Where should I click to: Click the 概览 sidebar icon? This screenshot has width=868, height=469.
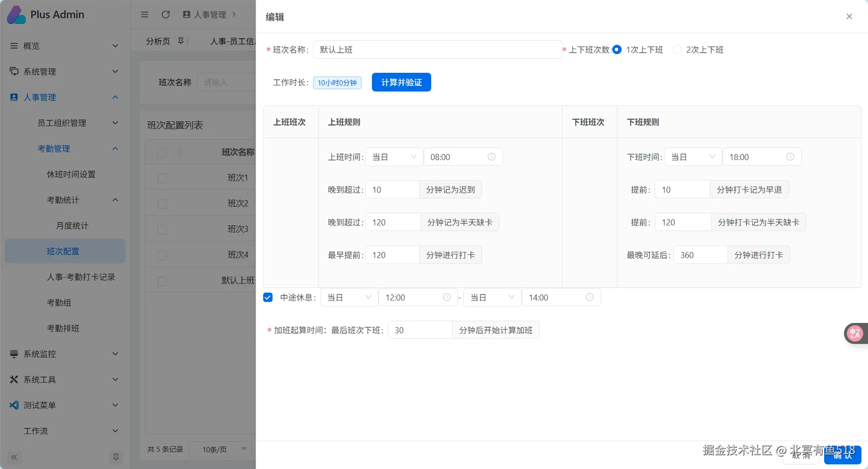(14, 46)
